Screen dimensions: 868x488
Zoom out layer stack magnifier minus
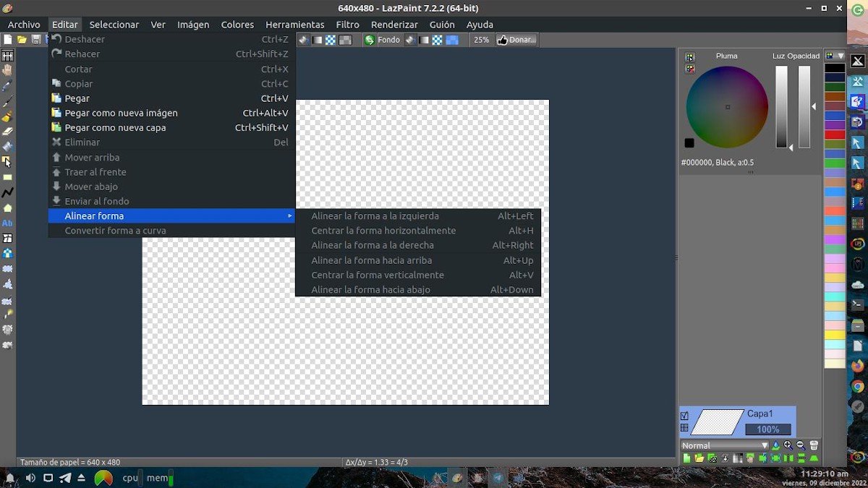coord(801,445)
